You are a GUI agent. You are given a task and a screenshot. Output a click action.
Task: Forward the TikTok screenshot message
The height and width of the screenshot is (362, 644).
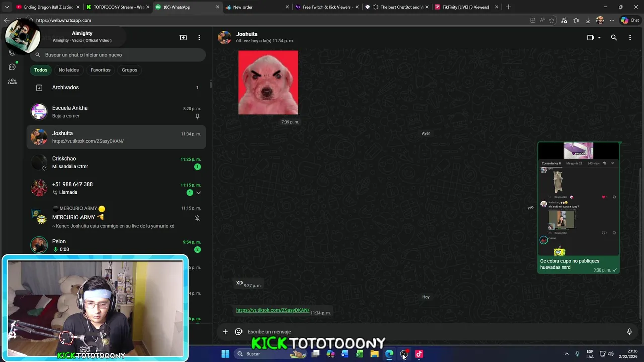(x=530, y=208)
